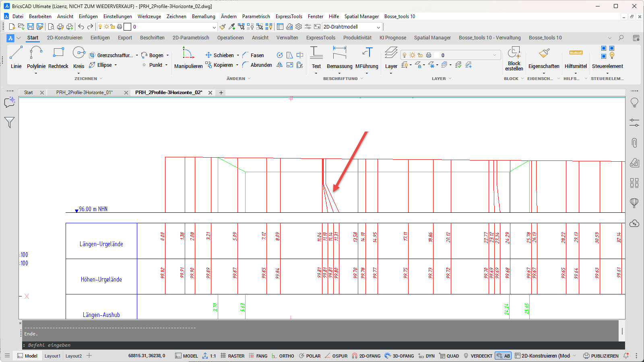Screen dimensions: 644x362
Task: Open the Bemassung dimension tool
Action: click(x=339, y=58)
